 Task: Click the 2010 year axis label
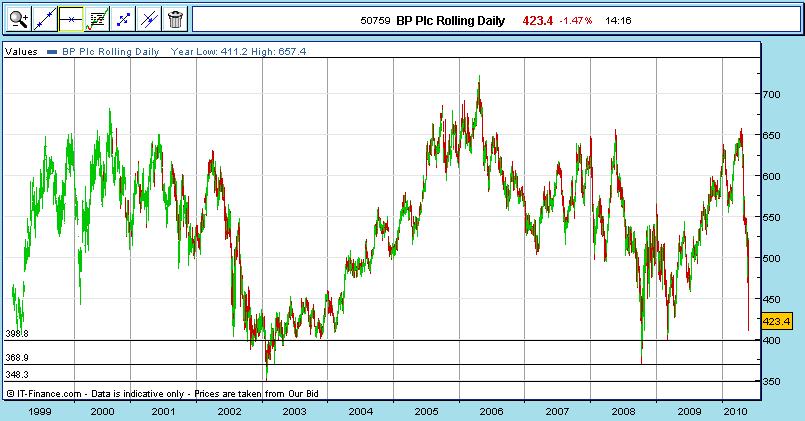pos(735,411)
